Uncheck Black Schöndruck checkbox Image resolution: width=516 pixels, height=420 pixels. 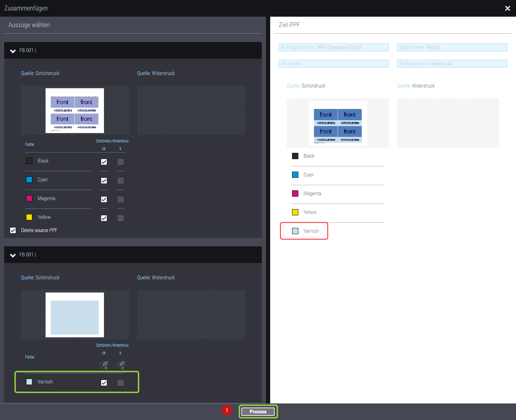[104, 162]
